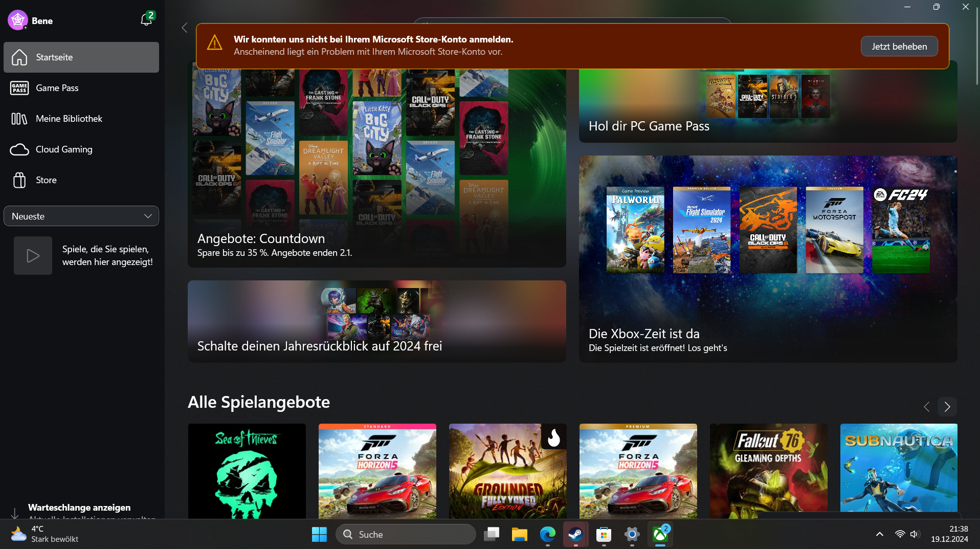Screen dimensions: 980x549
Task: Click the library books icon in the sidebar
Action: coord(19,119)
